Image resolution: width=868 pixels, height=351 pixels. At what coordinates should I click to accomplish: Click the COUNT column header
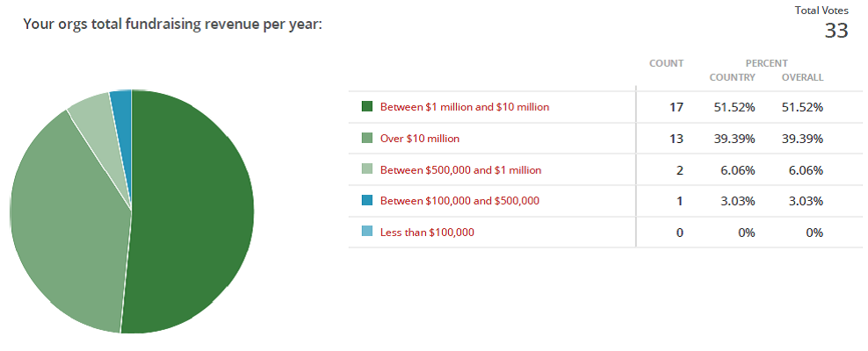pyautogui.click(x=666, y=63)
